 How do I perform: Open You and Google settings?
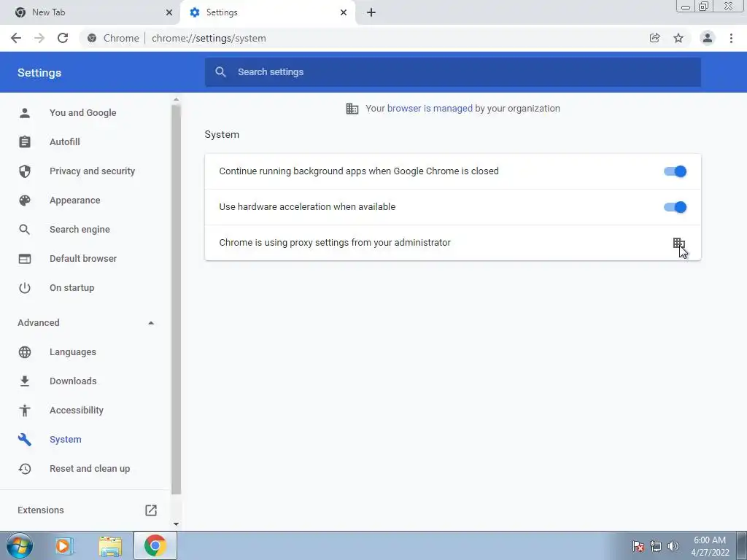coord(83,113)
